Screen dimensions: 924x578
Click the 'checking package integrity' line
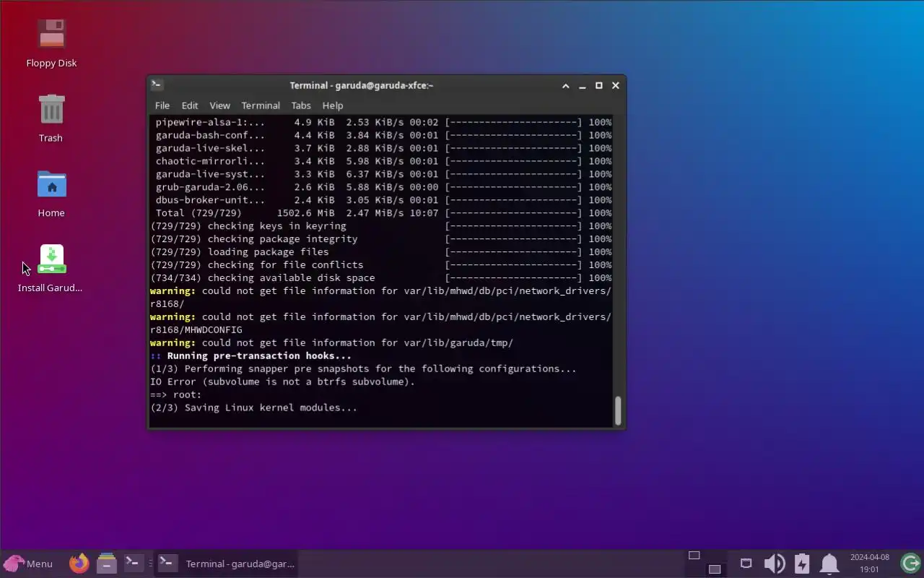click(x=381, y=239)
